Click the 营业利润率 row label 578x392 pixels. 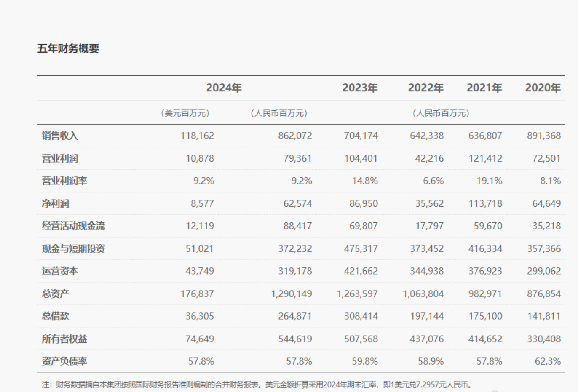(64, 181)
